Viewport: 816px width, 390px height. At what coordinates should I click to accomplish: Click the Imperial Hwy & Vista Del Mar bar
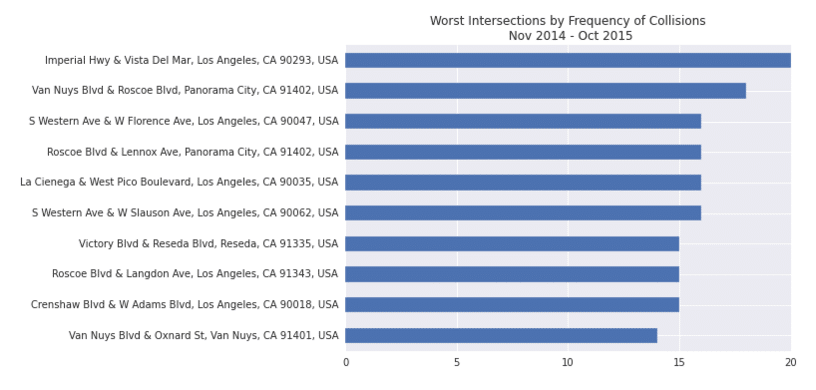pos(568,60)
